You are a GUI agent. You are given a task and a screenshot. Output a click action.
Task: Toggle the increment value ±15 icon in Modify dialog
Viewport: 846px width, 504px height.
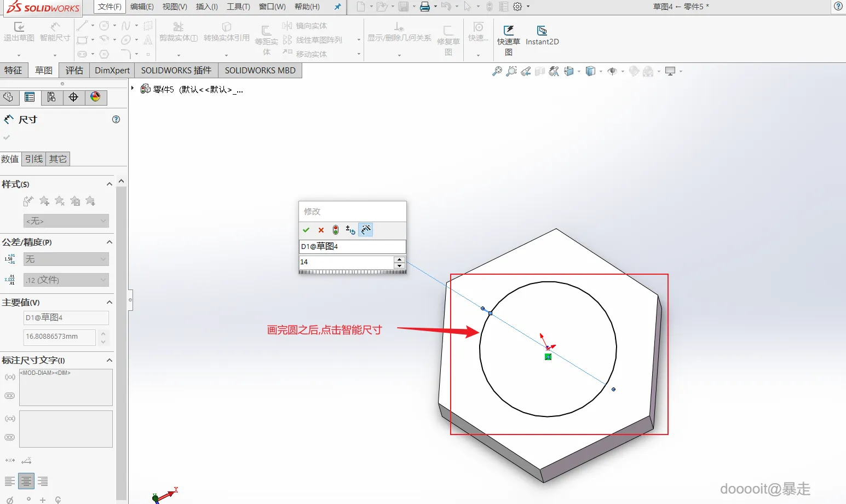click(350, 230)
